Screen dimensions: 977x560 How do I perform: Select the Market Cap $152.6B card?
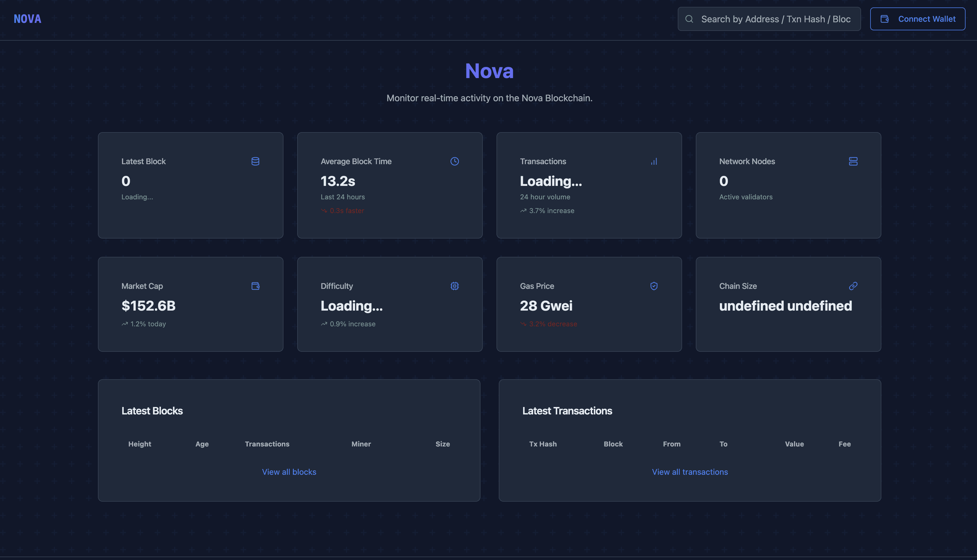pos(190,304)
